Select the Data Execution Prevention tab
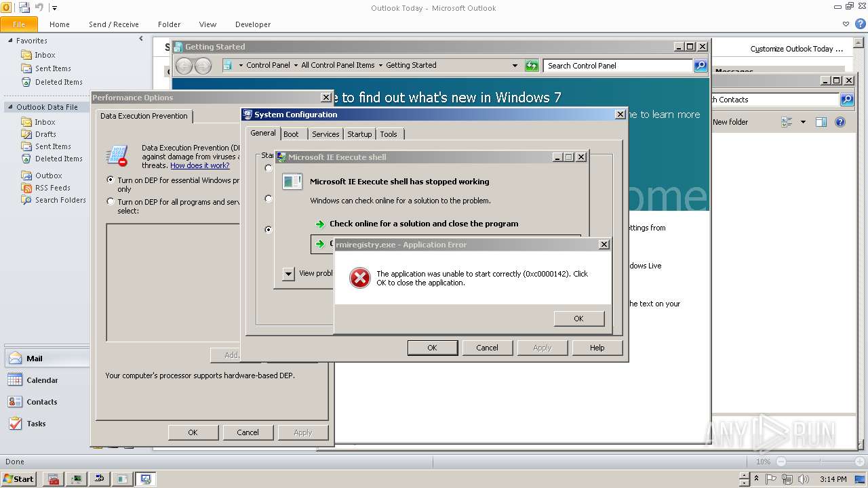 [144, 116]
